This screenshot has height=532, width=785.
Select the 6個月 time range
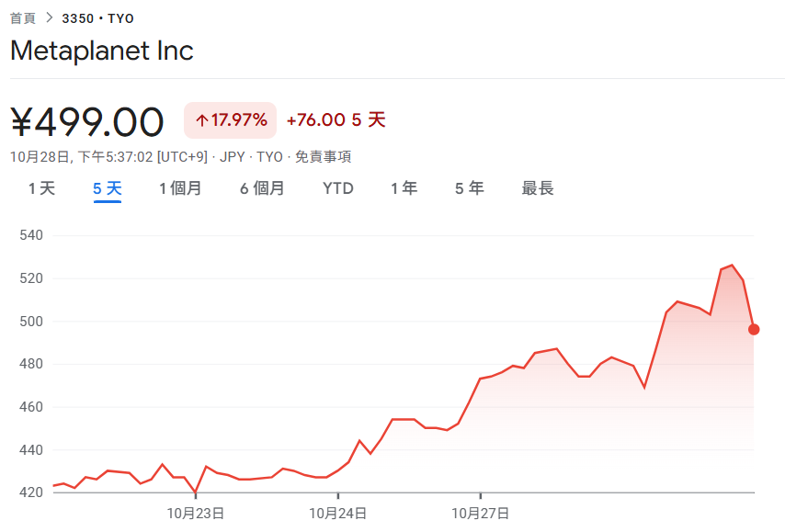pyautogui.click(x=261, y=187)
